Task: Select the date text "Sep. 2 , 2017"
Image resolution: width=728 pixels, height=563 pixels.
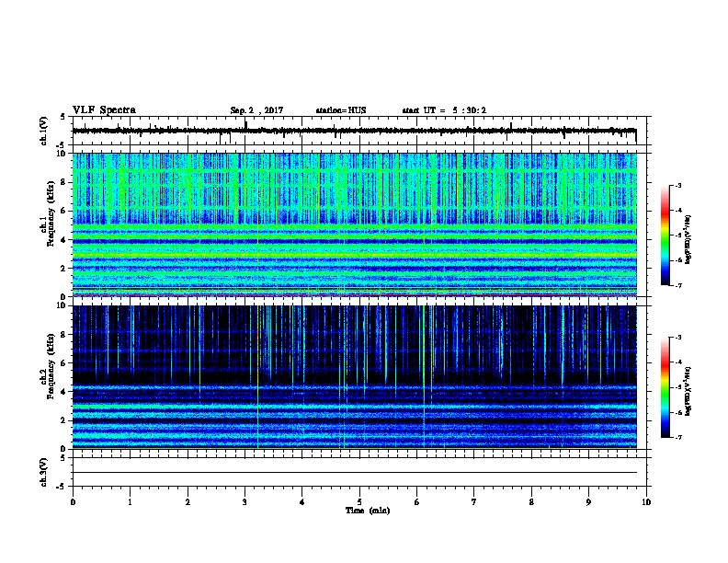Action: coord(256,110)
